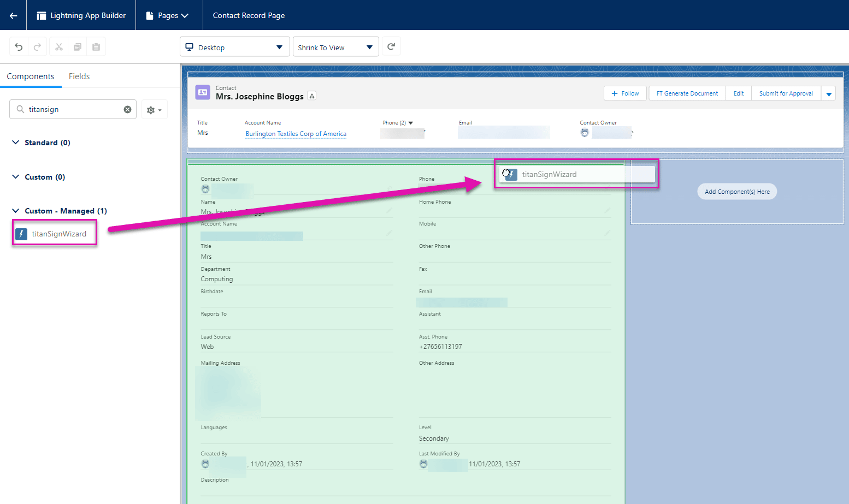Viewport: 849px width, 504px height.
Task: Click the Contact Record Page title
Action: (x=249, y=15)
